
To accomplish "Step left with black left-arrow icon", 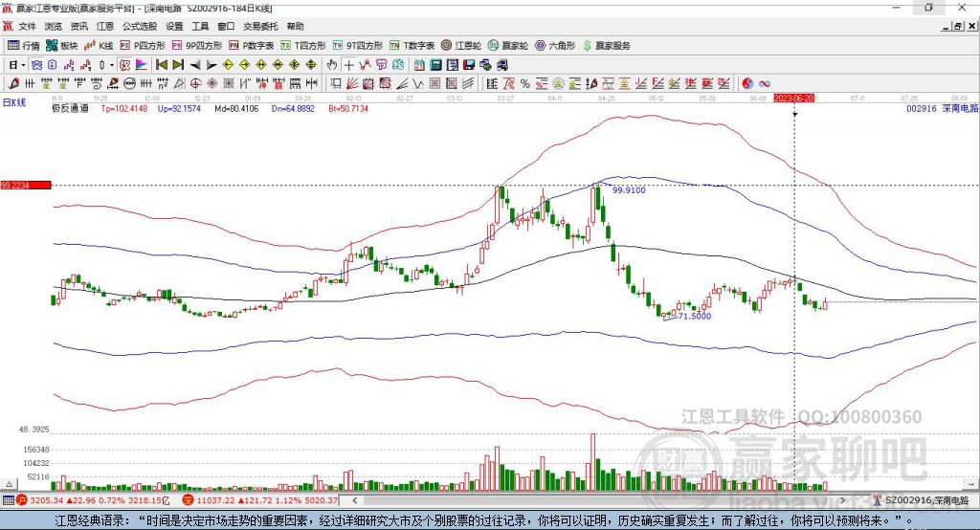I will tap(195, 65).
